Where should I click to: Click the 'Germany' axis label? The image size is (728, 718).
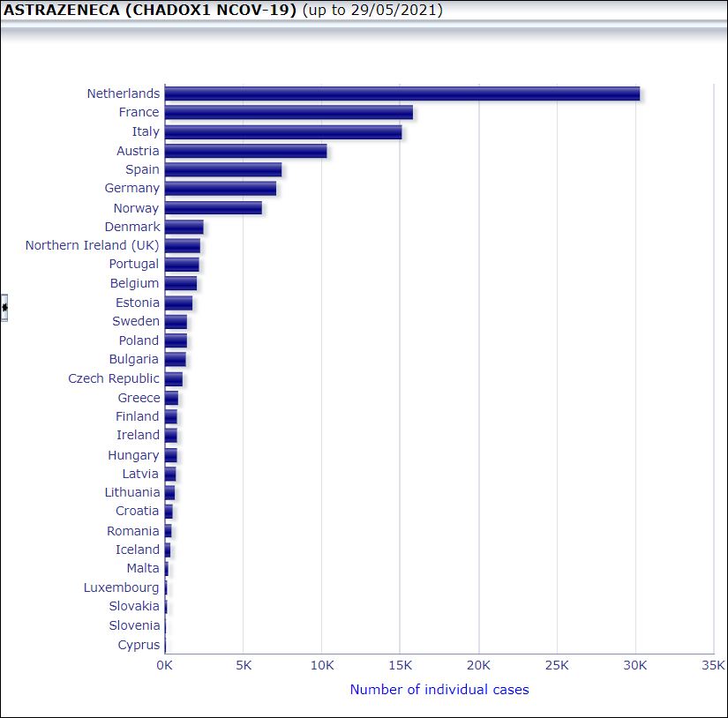tap(131, 188)
